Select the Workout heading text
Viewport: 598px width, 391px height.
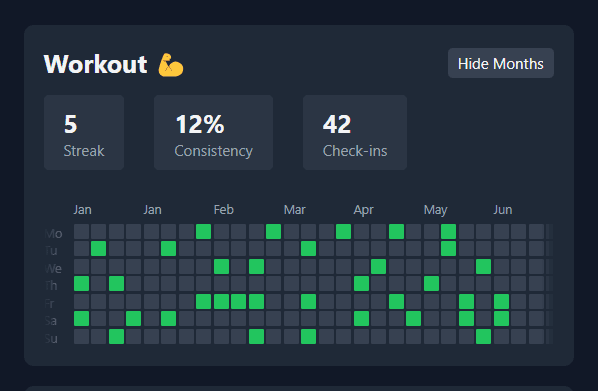(95, 64)
